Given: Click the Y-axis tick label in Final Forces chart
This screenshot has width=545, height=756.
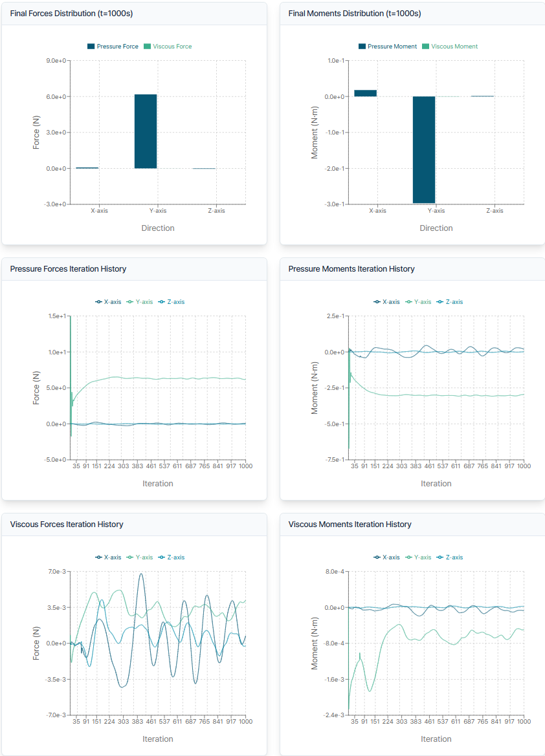Looking at the screenshot, I should (x=158, y=211).
